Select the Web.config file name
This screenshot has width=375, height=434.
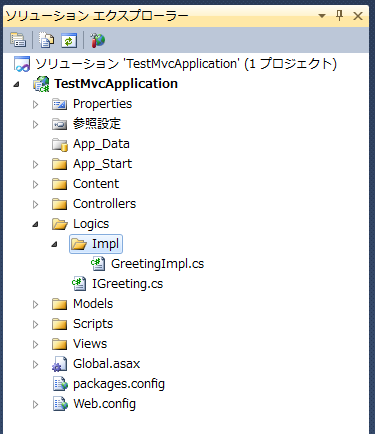104,404
